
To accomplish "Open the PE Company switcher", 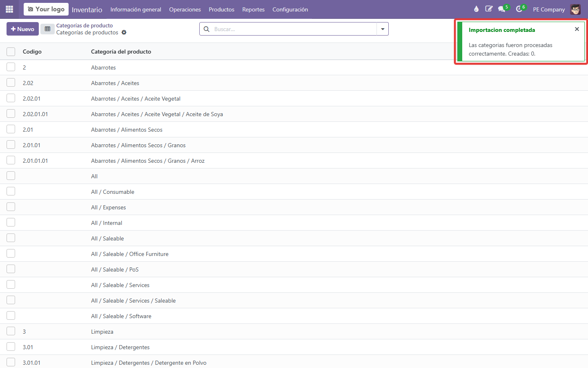I will tap(549, 9).
